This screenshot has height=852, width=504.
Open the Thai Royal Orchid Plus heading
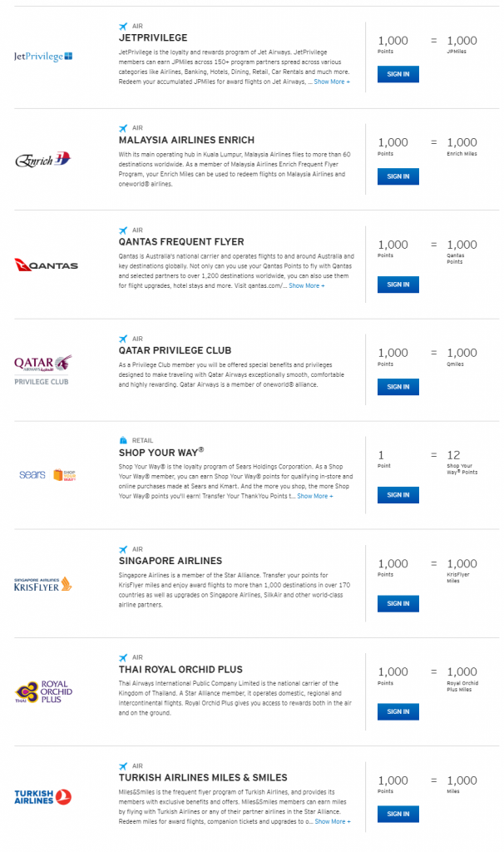pos(180,670)
